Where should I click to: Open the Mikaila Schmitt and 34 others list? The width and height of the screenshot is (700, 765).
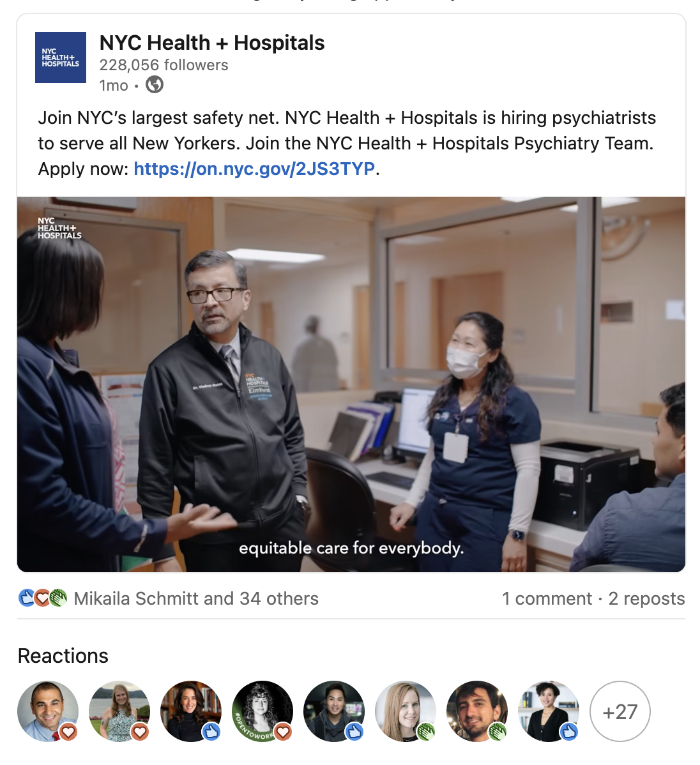(x=196, y=598)
